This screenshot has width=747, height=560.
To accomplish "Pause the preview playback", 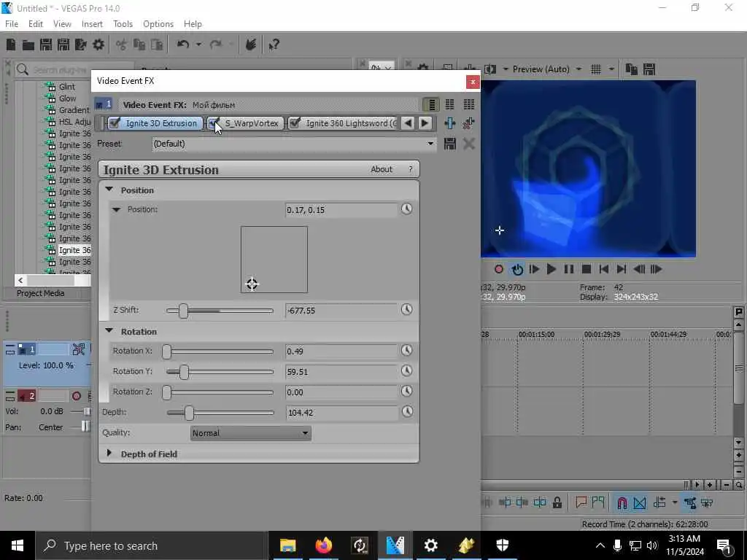I will (x=569, y=270).
